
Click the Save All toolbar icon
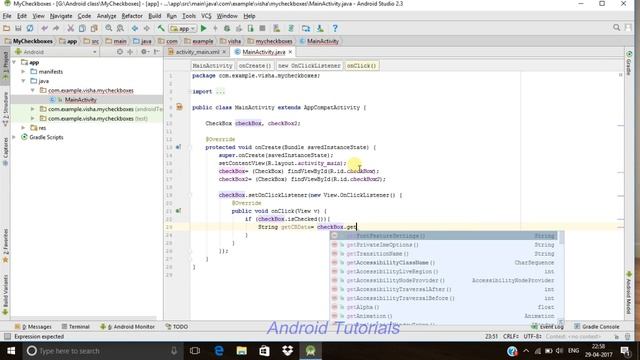[18, 28]
